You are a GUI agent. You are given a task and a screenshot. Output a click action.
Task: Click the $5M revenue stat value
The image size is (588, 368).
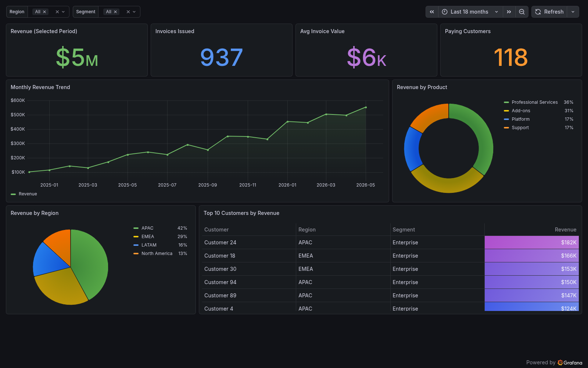pos(77,57)
